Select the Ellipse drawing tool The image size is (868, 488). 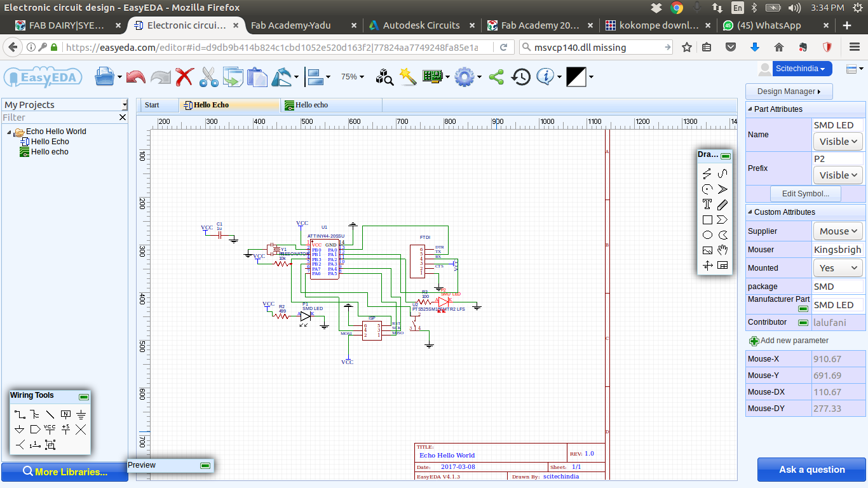coord(707,235)
